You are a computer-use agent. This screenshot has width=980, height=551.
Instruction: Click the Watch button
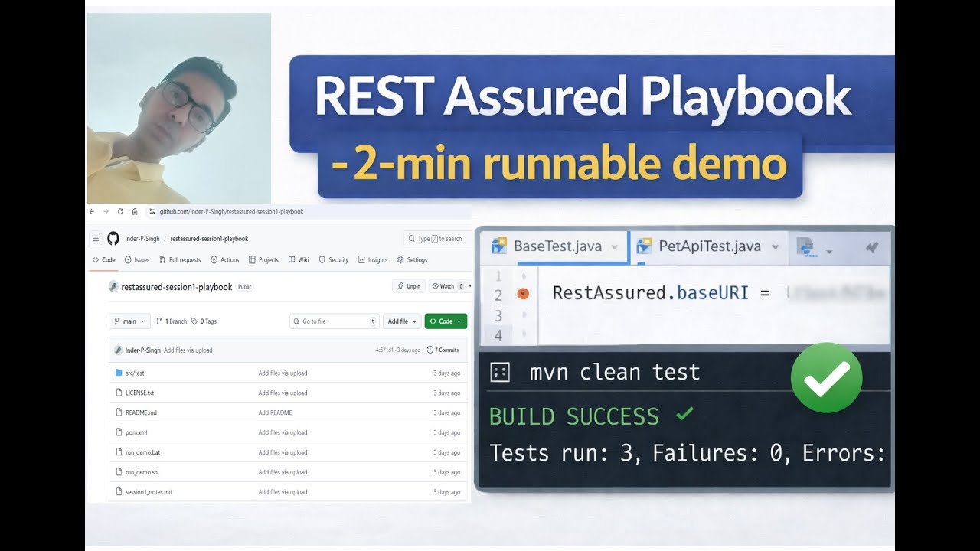(450, 286)
